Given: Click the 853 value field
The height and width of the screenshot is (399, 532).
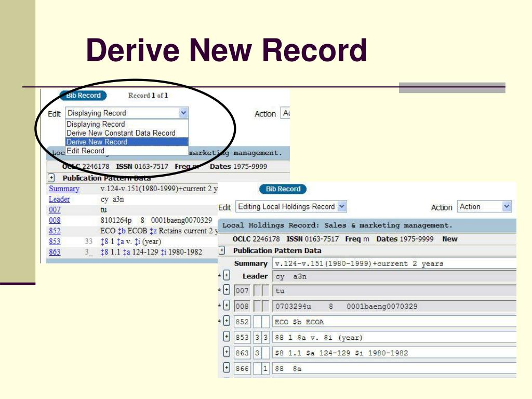Looking at the screenshot, I should pyautogui.click(x=394, y=337).
